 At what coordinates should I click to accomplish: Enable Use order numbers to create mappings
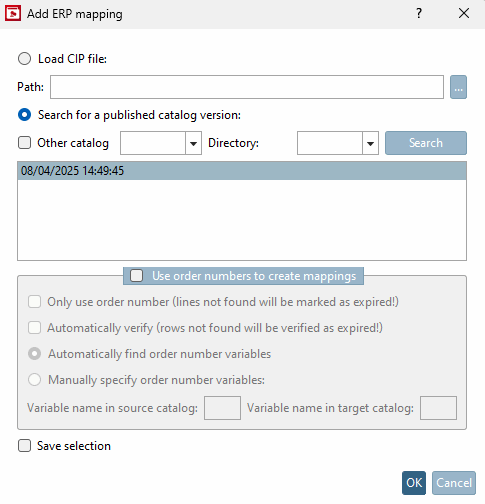(137, 276)
